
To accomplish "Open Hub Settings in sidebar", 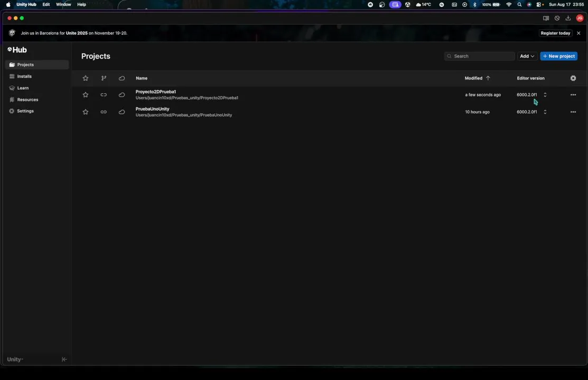I will click(37, 111).
